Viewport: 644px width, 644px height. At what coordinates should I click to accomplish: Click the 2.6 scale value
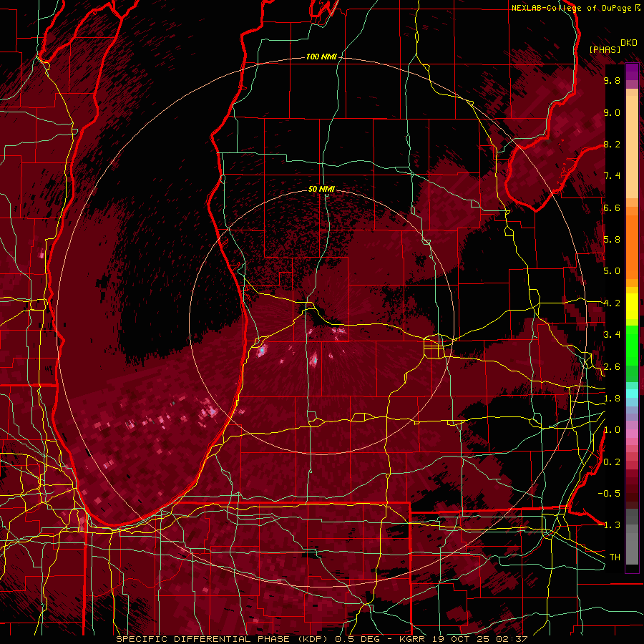click(x=612, y=367)
